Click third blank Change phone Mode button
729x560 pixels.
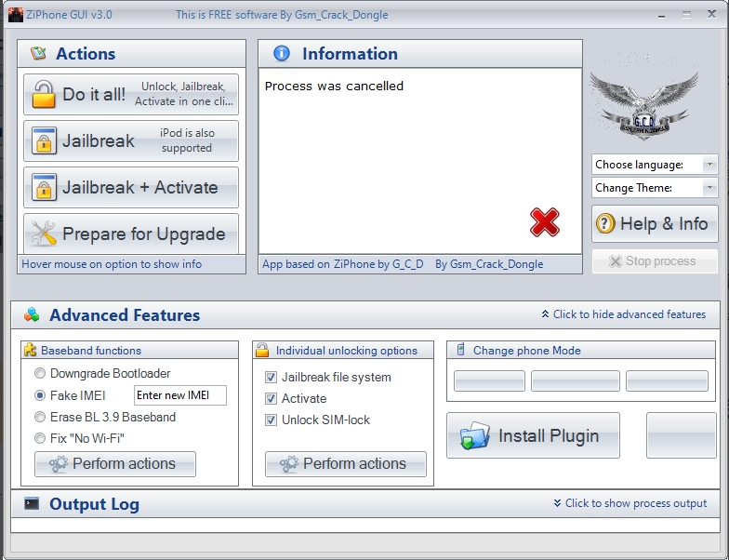(668, 381)
